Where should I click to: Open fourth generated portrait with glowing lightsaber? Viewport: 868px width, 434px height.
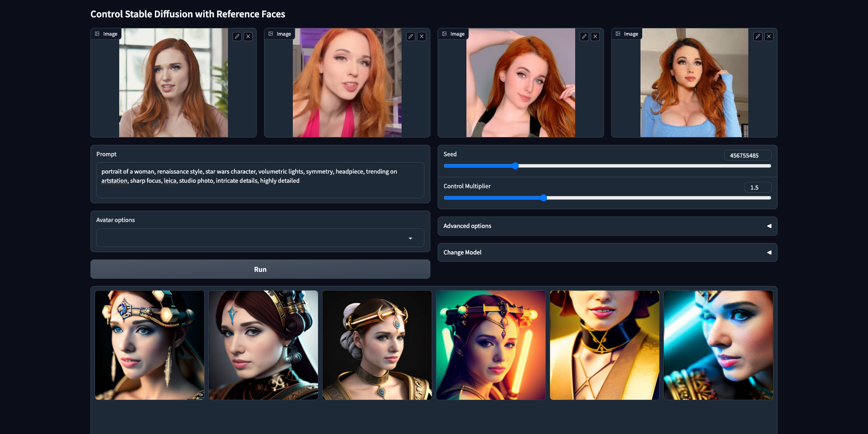(491, 345)
